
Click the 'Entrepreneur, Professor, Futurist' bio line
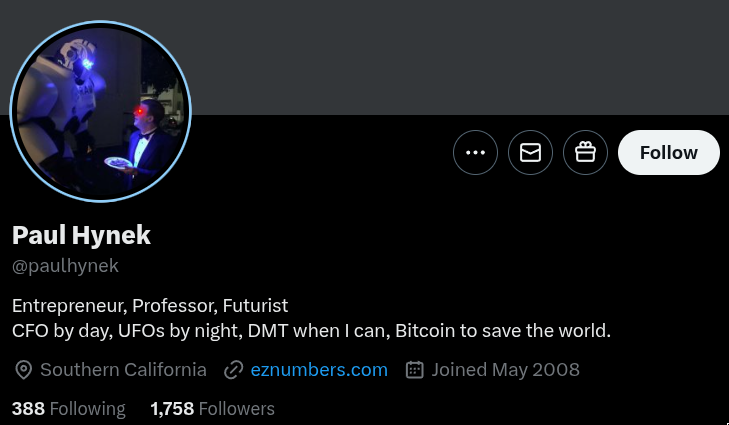[x=150, y=304]
